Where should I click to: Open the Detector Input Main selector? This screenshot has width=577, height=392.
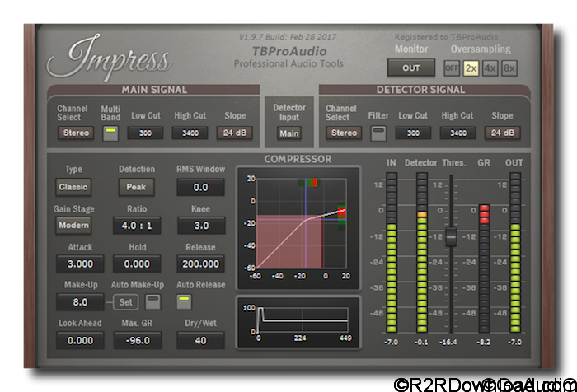click(288, 133)
